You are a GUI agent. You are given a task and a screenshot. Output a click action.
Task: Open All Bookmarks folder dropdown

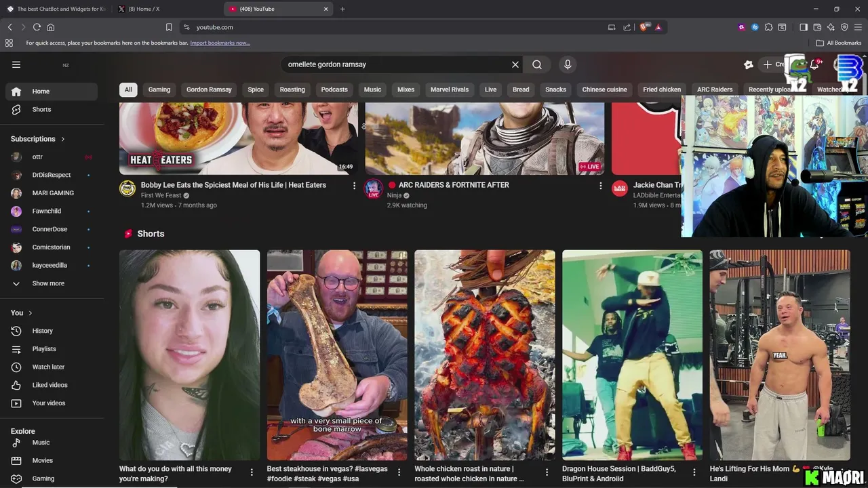839,43
